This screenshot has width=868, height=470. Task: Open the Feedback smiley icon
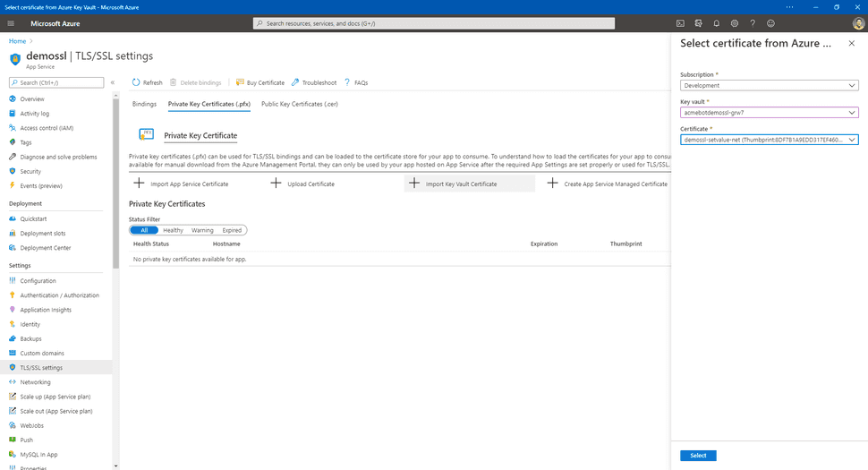pyautogui.click(x=770, y=23)
